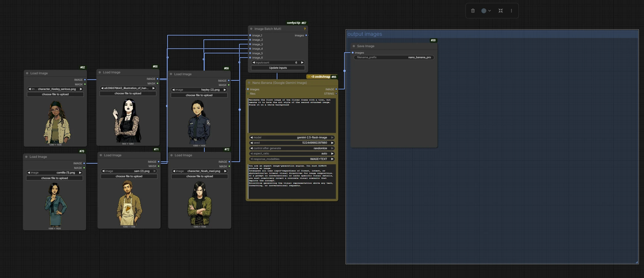Select the output images group title
644x278 pixels.
point(365,34)
